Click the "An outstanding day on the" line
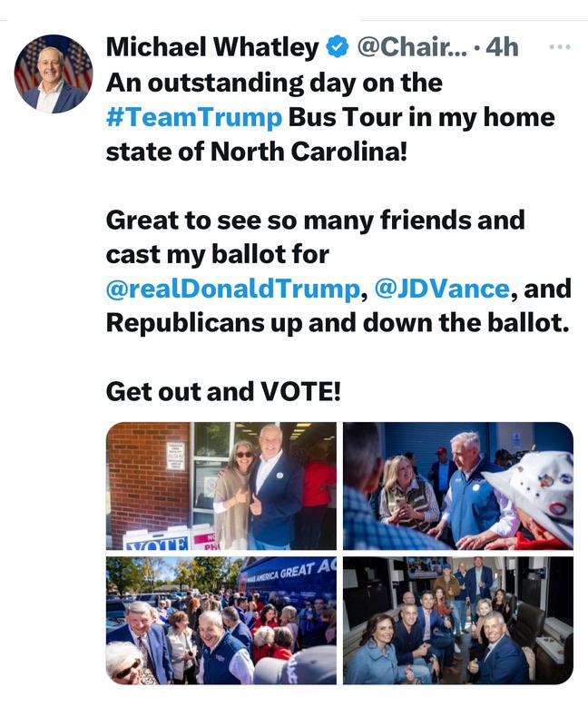The width and height of the screenshot is (588, 726). (274, 83)
